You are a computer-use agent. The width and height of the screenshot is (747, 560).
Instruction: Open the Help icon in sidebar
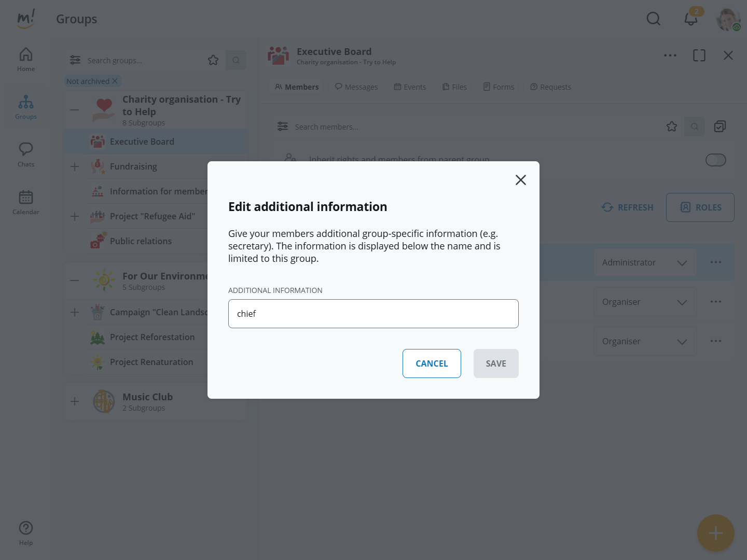[26, 534]
